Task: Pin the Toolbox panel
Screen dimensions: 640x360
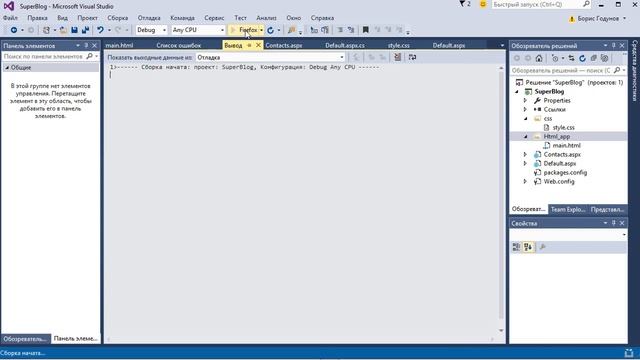Action: point(86,46)
